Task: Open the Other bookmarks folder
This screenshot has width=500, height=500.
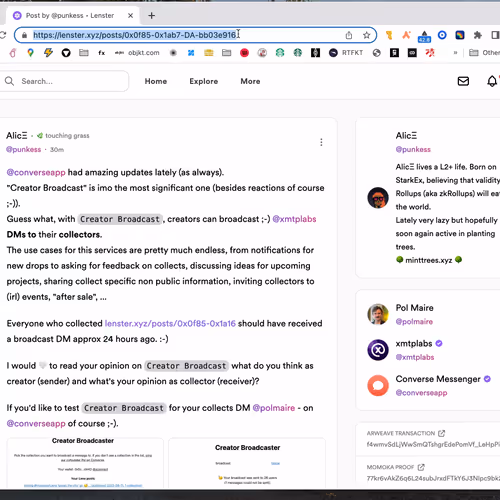Action: click(x=484, y=53)
